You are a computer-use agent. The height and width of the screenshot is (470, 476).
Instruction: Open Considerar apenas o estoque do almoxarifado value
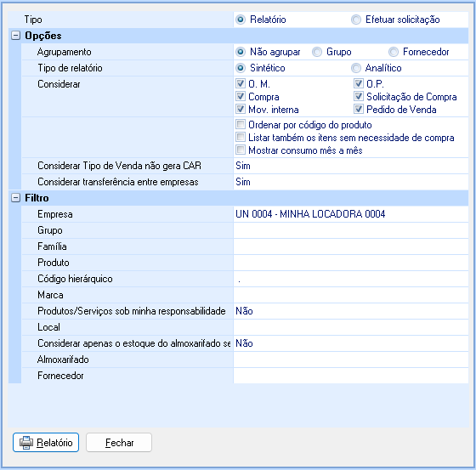click(x=351, y=343)
